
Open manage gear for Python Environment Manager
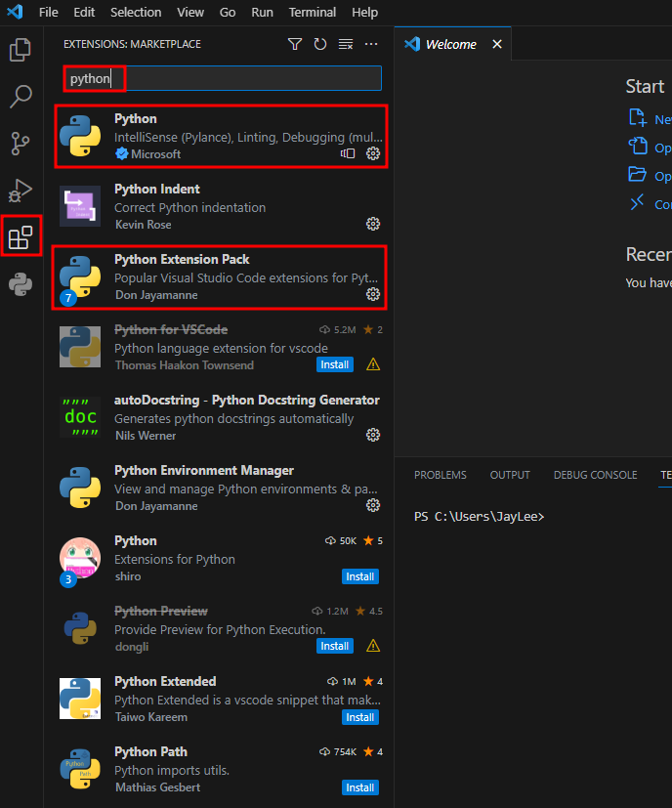(373, 505)
